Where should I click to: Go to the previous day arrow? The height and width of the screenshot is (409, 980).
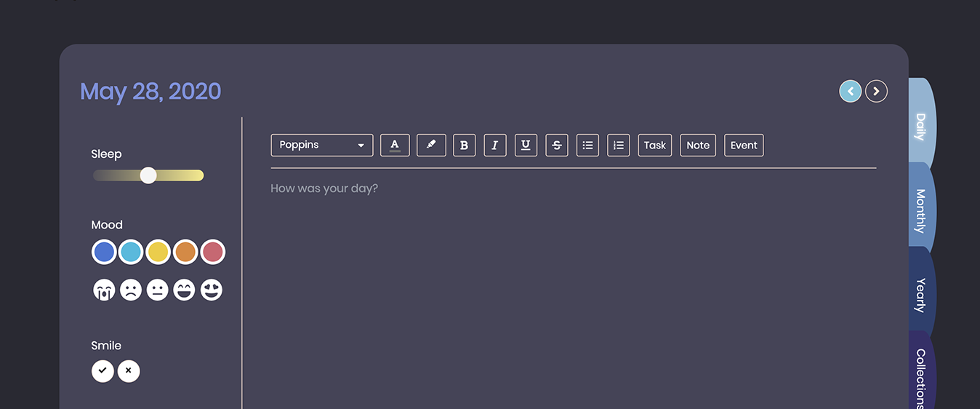851,91
